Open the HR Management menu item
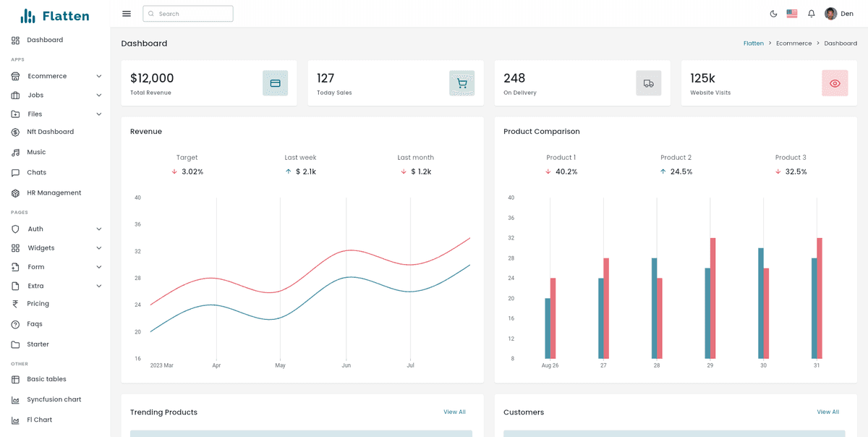This screenshot has height=437, width=868. [x=55, y=192]
